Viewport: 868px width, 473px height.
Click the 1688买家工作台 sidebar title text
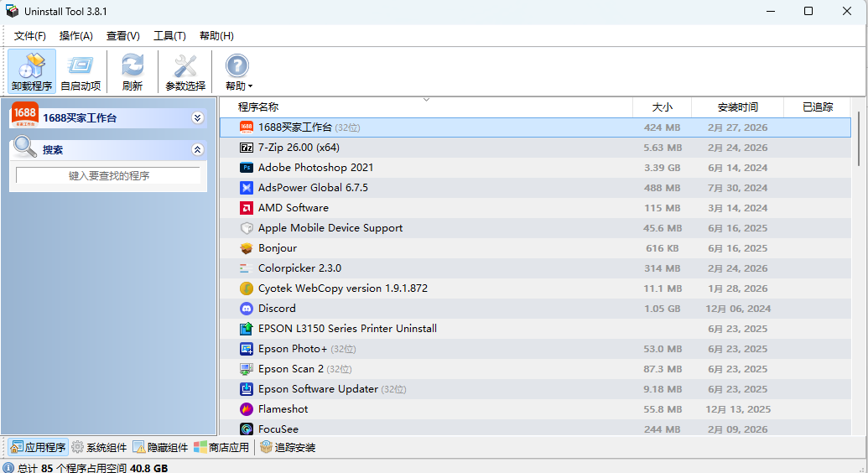coord(80,118)
